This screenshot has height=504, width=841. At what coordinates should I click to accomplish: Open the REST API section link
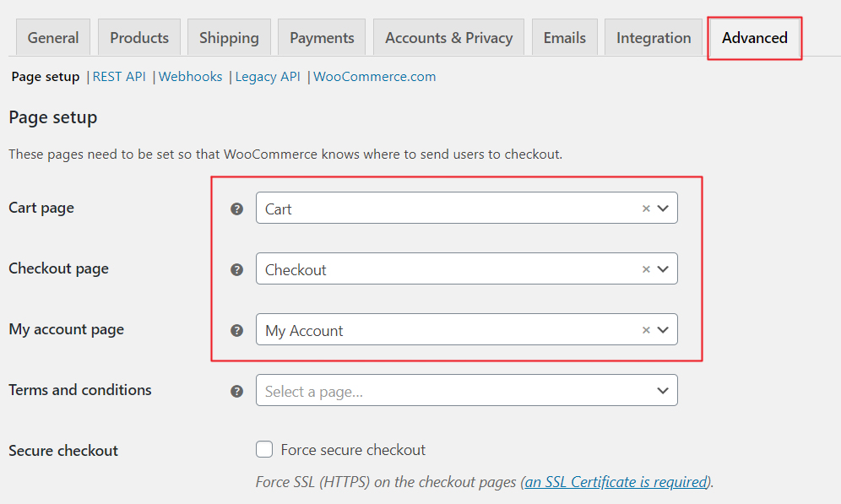point(119,77)
